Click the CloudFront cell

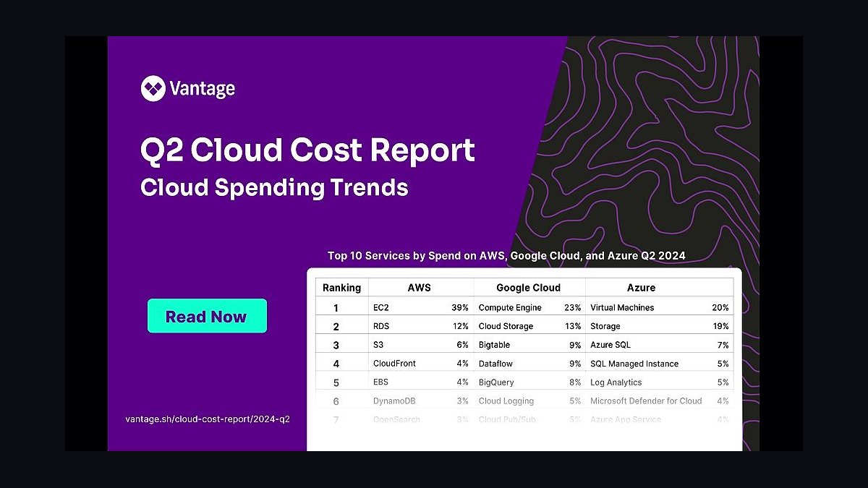click(394, 364)
